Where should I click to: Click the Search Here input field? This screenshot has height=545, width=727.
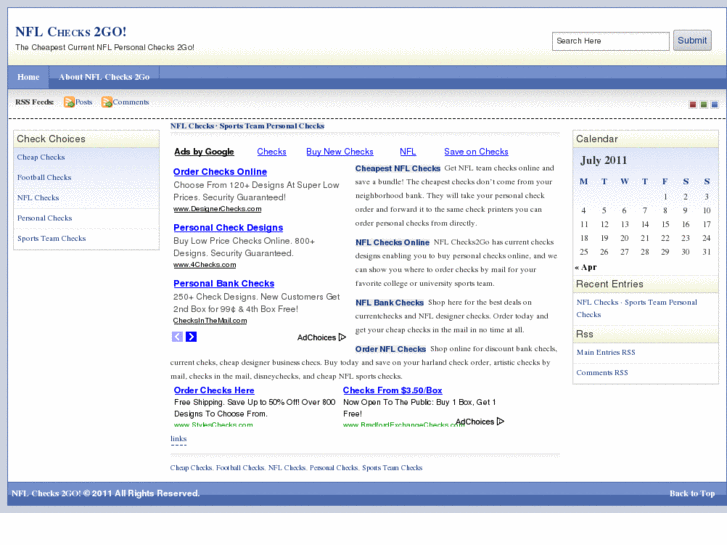point(611,41)
